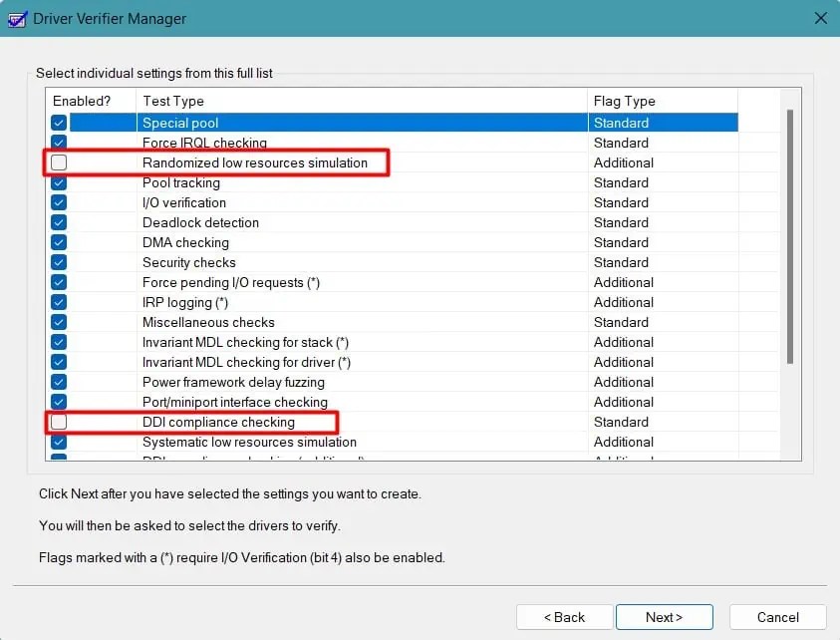Disable I/O verification

pyautogui.click(x=59, y=202)
